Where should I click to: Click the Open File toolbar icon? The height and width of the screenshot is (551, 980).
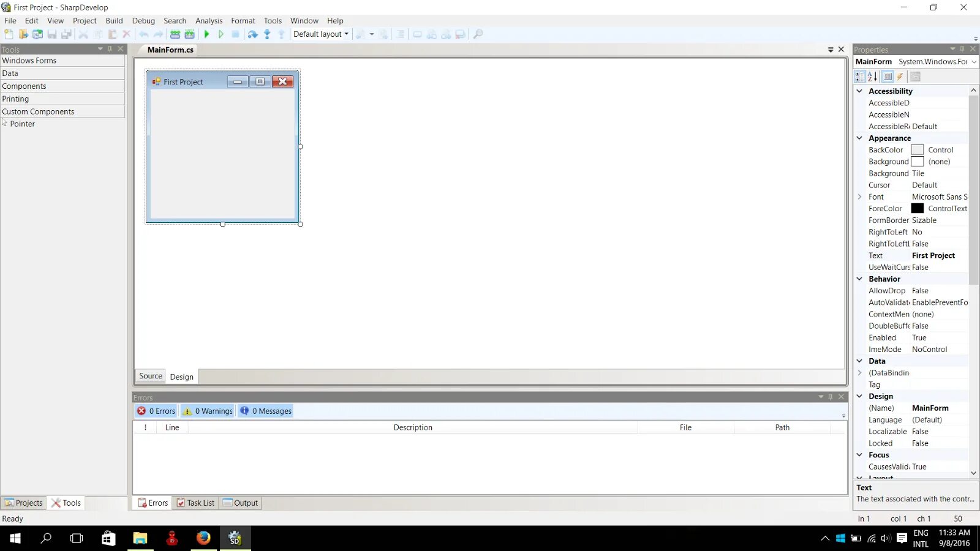tap(23, 34)
